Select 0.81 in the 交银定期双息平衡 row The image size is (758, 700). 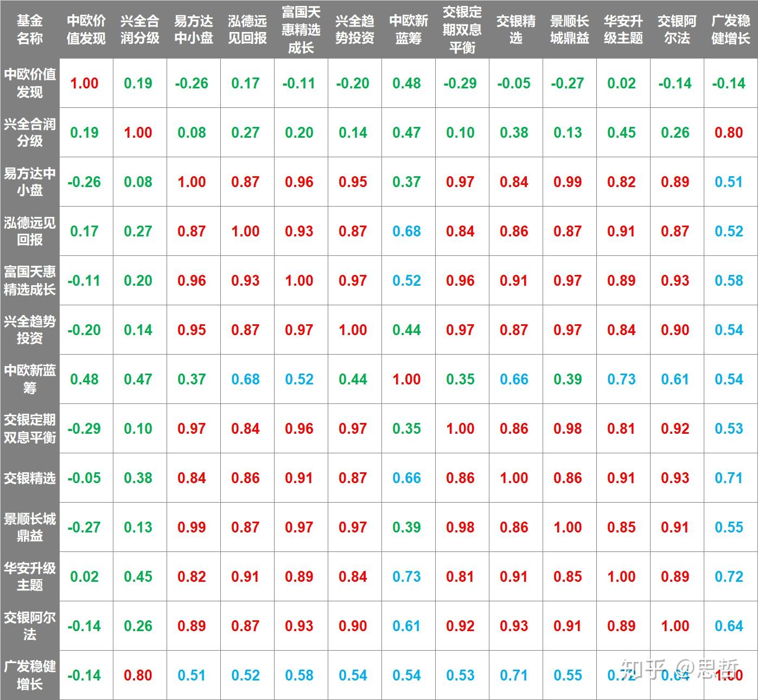tap(621, 429)
